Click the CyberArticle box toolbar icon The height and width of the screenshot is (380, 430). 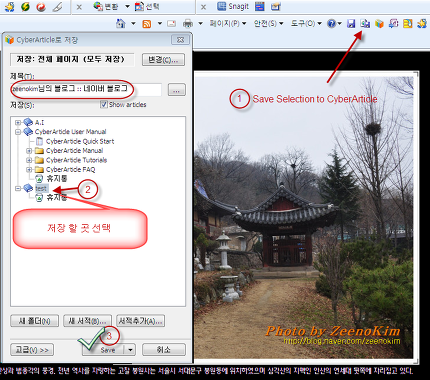[x=379, y=23]
